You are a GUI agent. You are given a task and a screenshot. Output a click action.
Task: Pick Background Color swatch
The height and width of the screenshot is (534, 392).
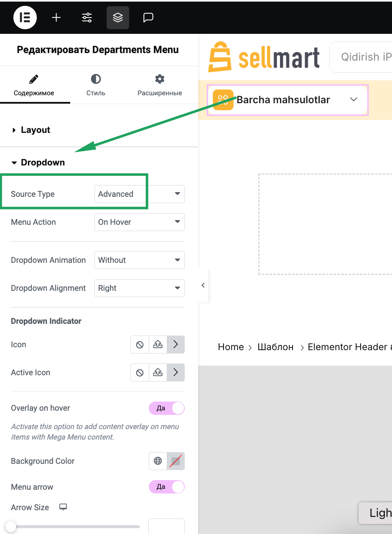(176, 461)
